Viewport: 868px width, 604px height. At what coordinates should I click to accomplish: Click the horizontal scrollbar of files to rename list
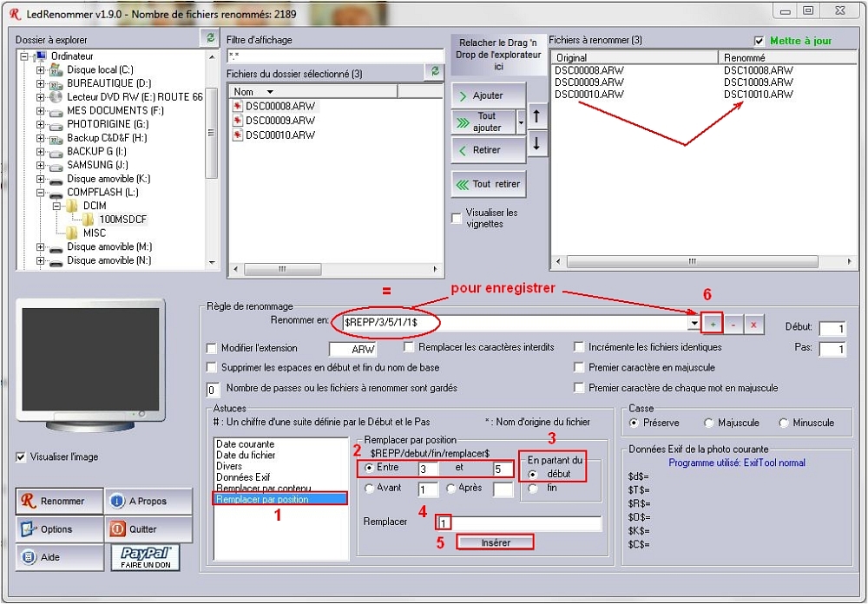692,260
